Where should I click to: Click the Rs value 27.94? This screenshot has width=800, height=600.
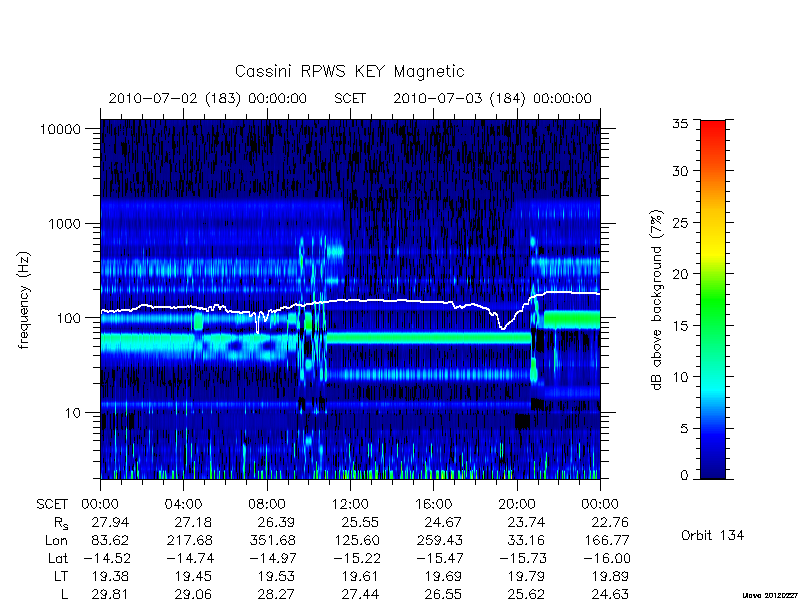pos(110,522)
